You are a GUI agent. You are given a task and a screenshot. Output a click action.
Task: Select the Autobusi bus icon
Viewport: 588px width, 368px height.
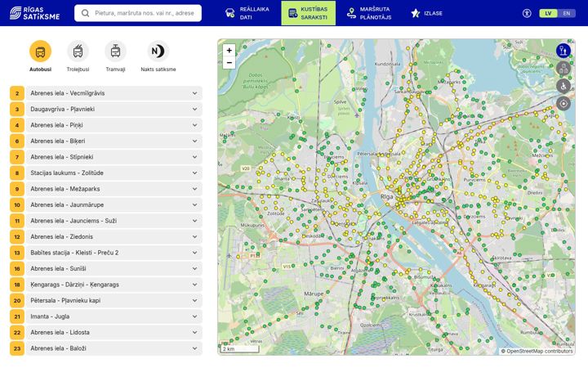click(40, 52)
